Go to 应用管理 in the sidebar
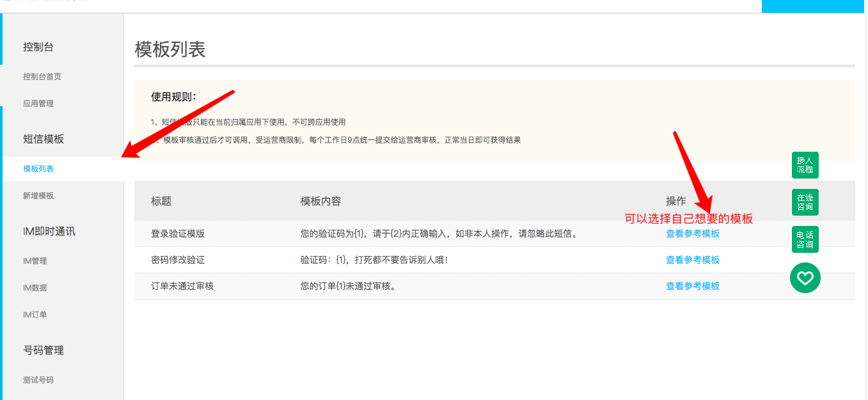868x400 pixels. 38,104
